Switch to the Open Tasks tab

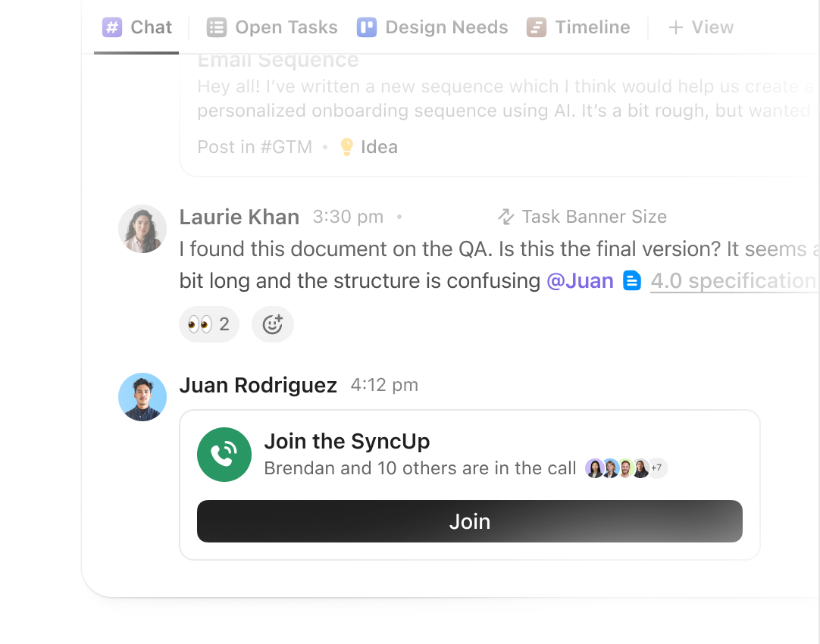point(271,27)
